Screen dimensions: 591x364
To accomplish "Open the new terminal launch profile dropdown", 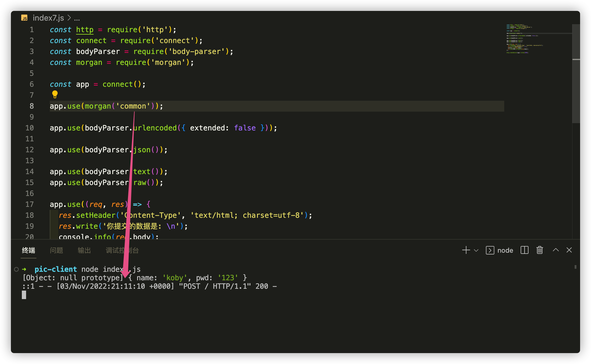I will click(x=476, y=250).
